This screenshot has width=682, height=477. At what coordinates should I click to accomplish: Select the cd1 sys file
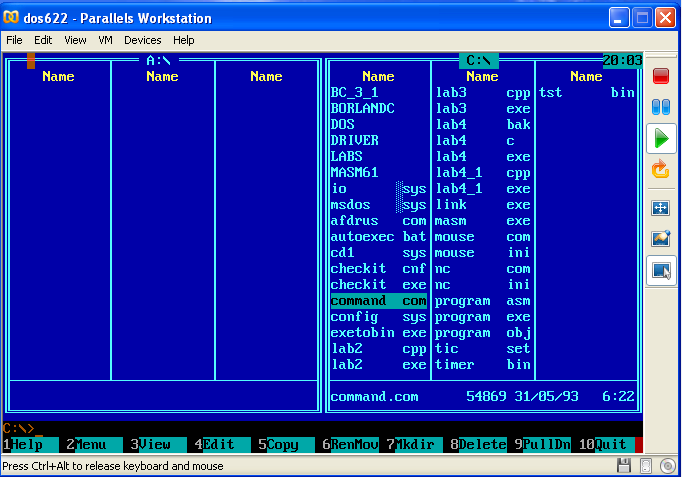(x=378, y=253)
